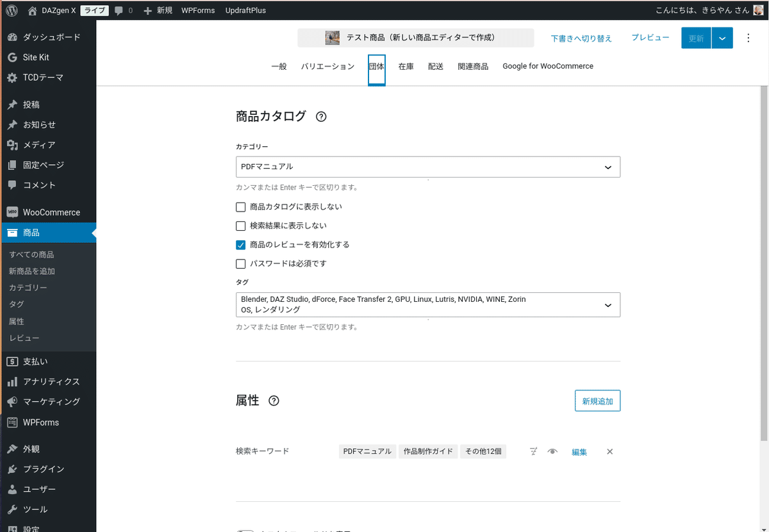Open レビュー submenu link
The height and width of the screenshot is (532, 769).
pos(24,338)
